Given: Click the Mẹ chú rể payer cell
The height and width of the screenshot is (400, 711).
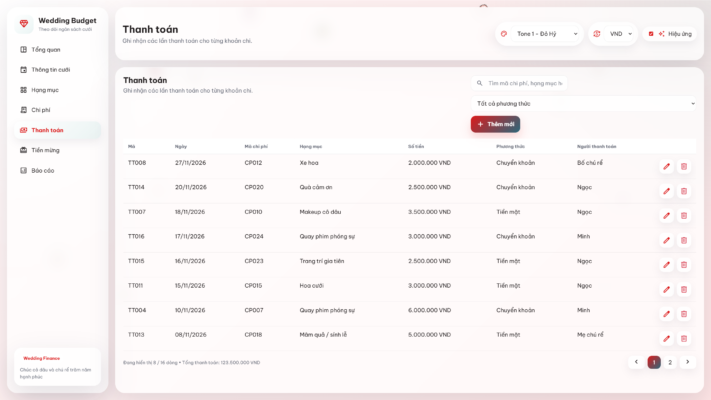Looking at the screenshot, I should click(590, 335).
